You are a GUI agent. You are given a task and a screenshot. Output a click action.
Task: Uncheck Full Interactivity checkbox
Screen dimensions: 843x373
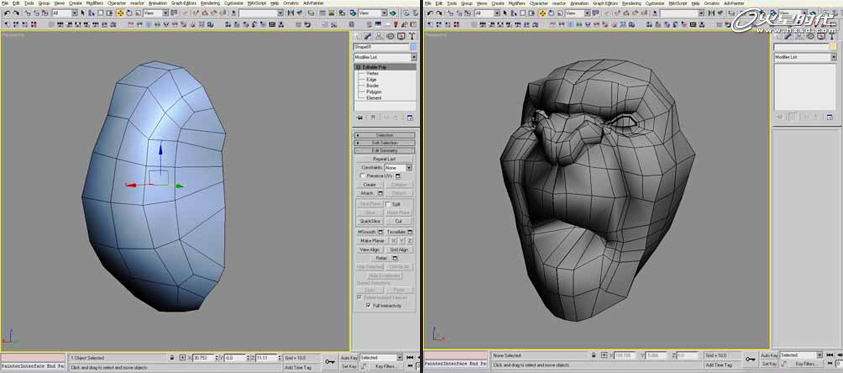pos(368,305)
